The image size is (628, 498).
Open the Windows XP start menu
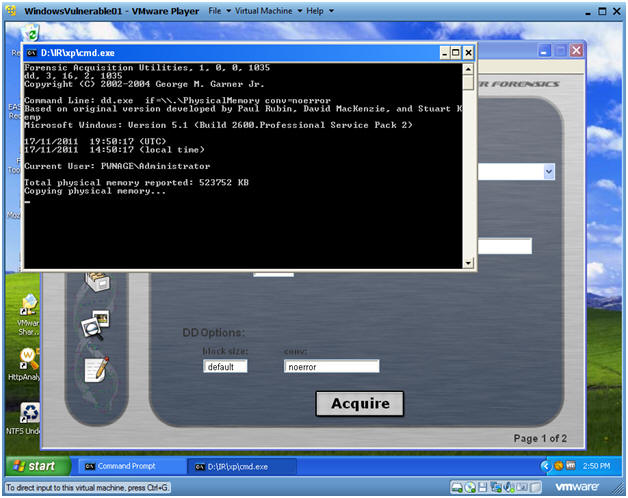(38, 466)
